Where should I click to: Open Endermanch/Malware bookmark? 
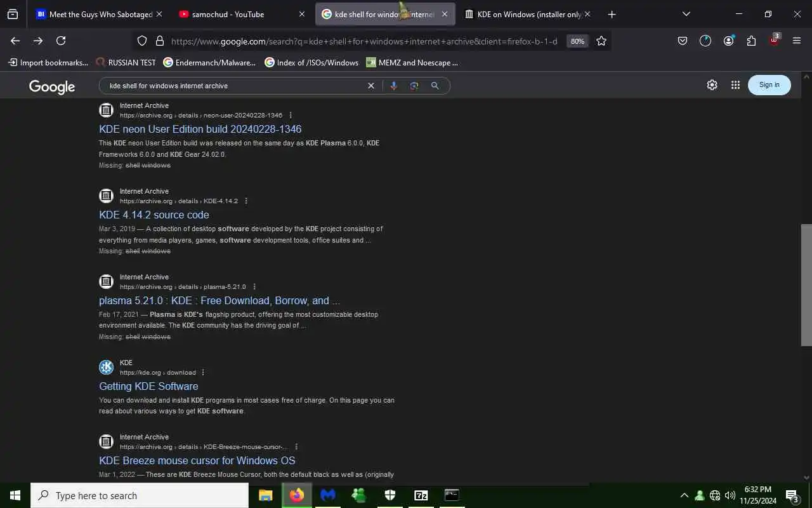click(209, 62)
